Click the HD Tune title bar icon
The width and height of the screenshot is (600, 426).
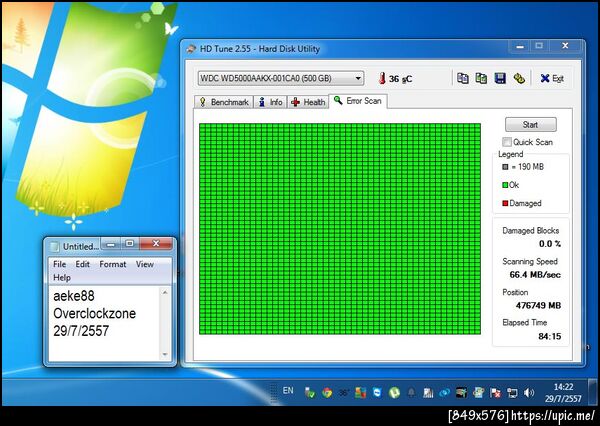(x=191, y=49)
